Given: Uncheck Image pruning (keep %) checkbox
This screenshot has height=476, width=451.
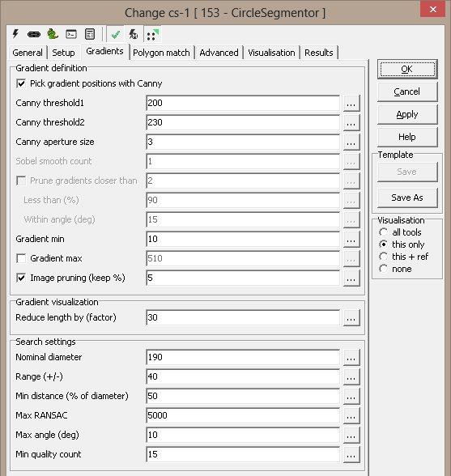Looking at the screenshot, I should [21, 278].
